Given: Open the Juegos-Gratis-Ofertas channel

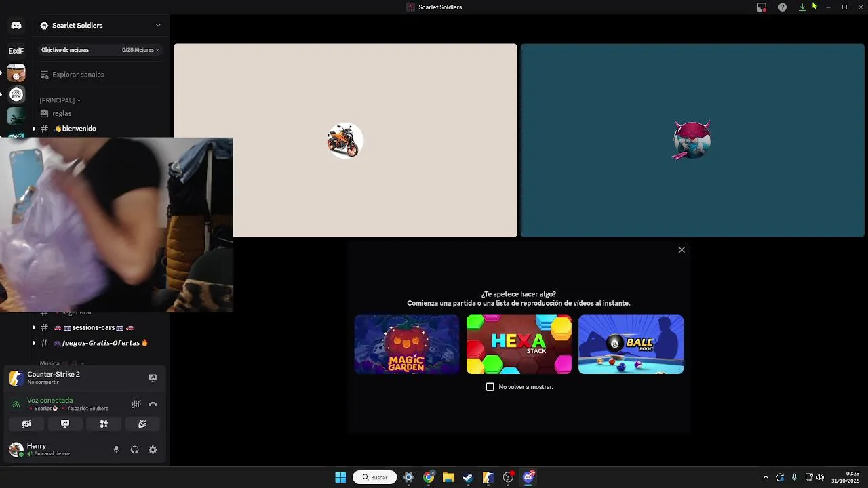Looking at the screenshot, I should (x=100, y=343).
